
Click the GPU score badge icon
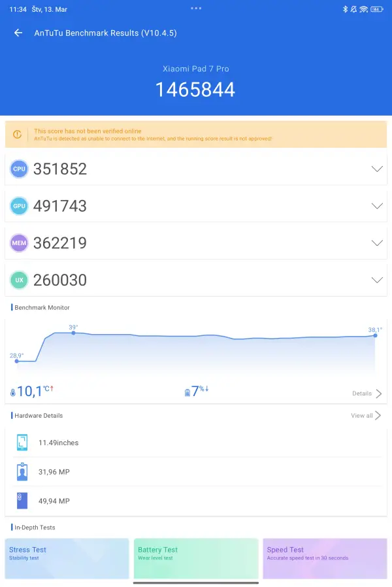20,206
